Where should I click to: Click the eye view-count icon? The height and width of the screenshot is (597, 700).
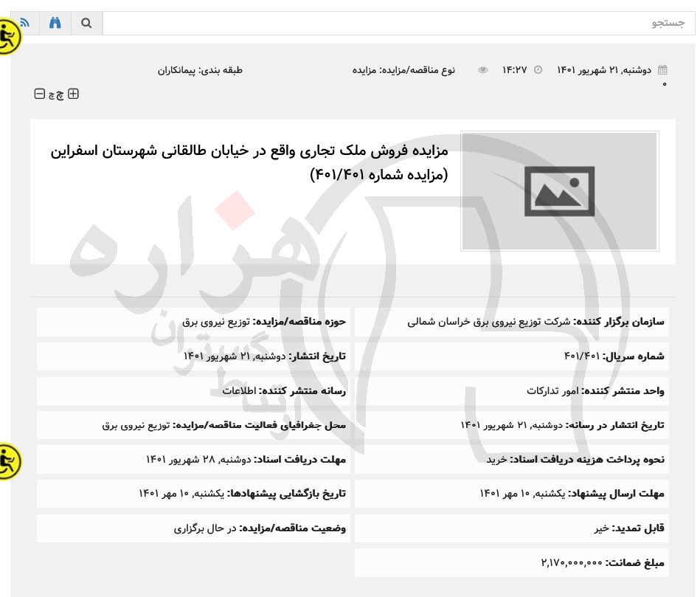[482, 70]
